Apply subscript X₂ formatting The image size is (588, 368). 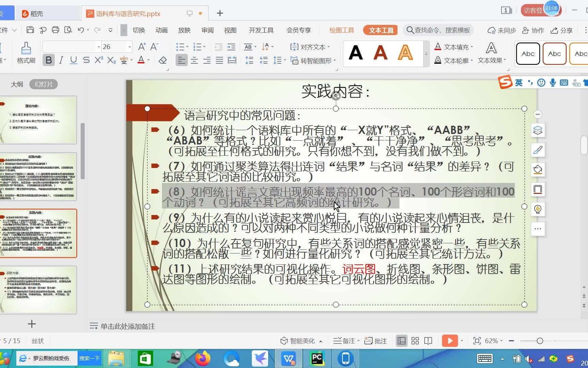pos(111,60)
